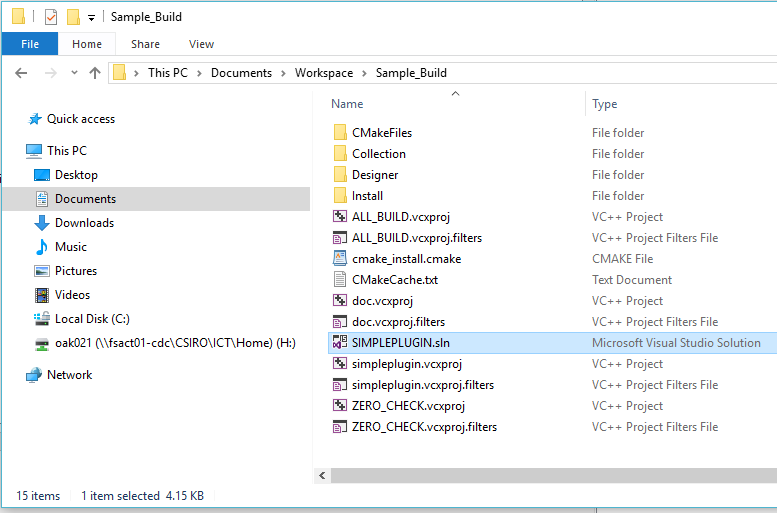Click the Videos film icon
Image resolution: width=777 pixels, height=513 pixels.
(x=42, y=295)
